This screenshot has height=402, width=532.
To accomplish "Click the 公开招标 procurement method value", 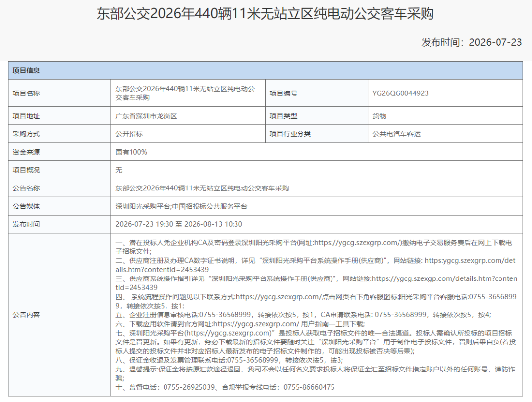I will (x=129, y=134).
